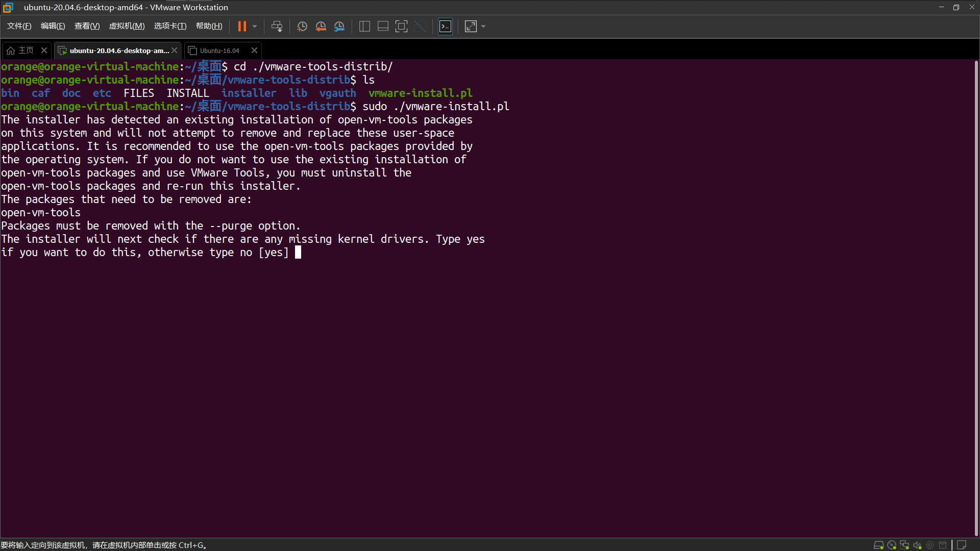
Task: Toggle the console view button
Action: coord(445,27)
